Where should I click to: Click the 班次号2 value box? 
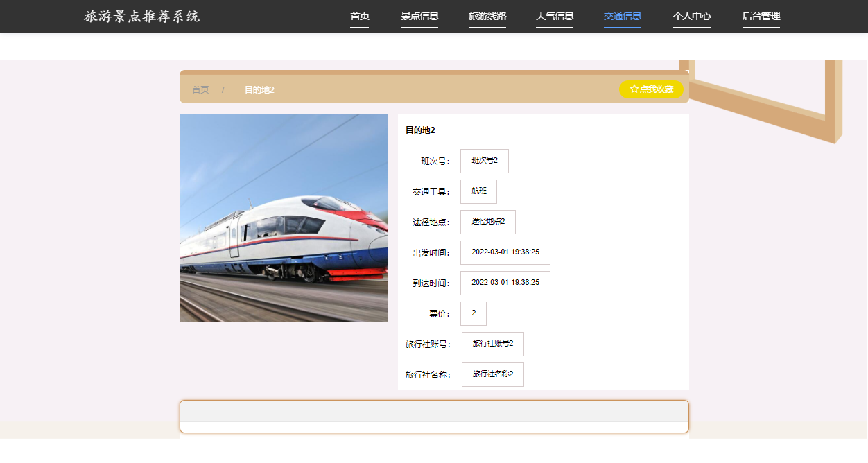[x=485, y=161]
